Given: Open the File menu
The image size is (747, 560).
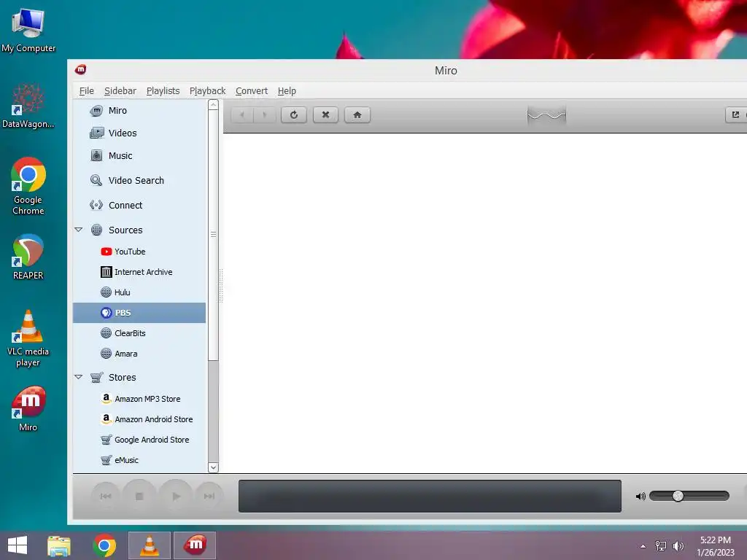Looking at the screenshot, I should [x=86, y=91].
